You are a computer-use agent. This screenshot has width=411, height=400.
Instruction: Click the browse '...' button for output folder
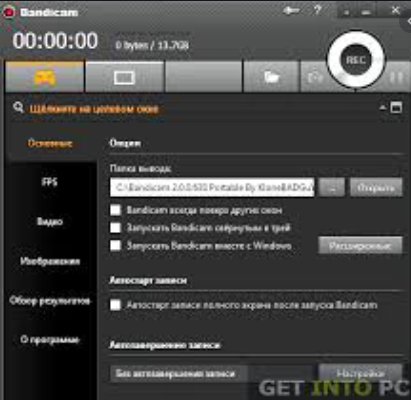pyautogui.click(x=332, y=188)
